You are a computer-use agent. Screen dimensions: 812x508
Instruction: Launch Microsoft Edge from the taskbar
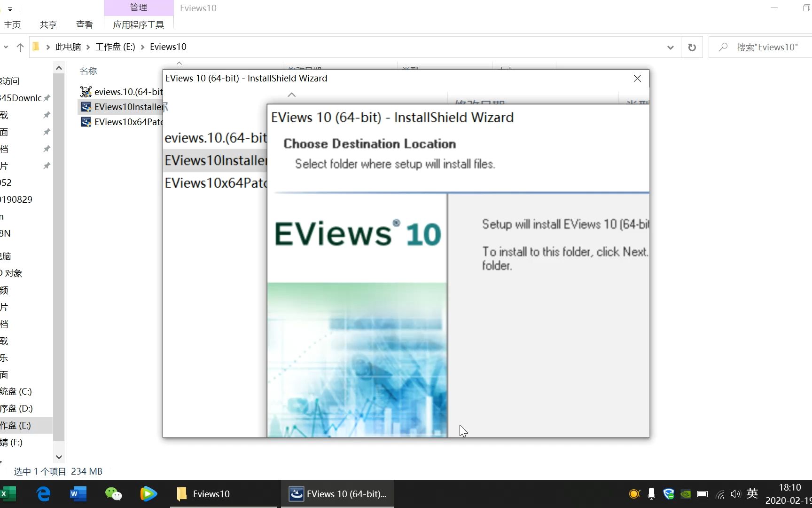[x=44, y=494]
